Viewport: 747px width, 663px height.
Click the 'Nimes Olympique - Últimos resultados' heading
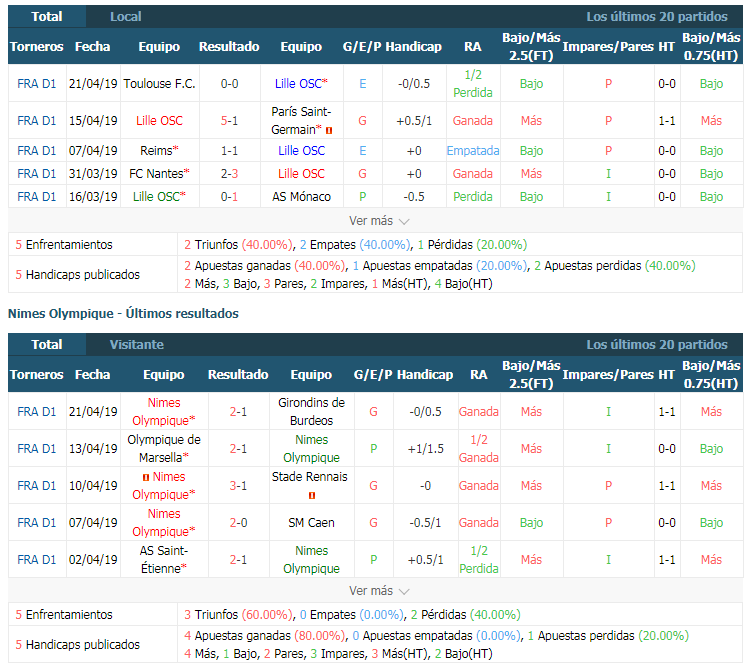123,314
